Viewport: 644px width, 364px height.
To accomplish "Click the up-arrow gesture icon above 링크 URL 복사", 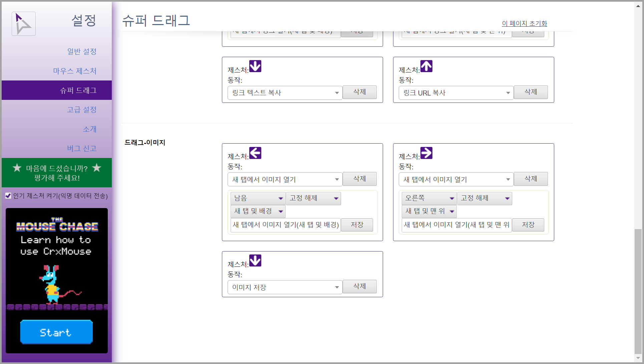I will 426,66.
